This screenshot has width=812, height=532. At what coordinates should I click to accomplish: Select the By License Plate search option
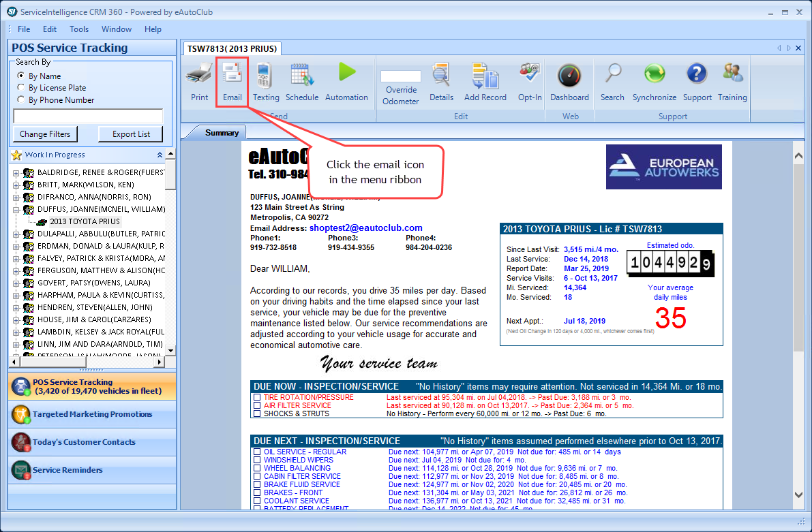click(x=20, y=87)
